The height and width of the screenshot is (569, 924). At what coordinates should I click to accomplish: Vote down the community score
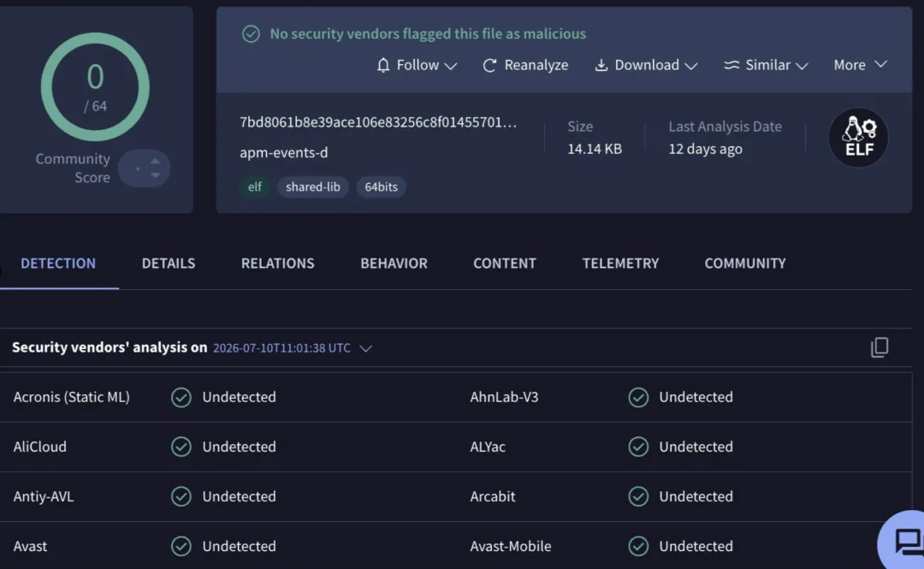pyautogui.click(x=155, y=175)
